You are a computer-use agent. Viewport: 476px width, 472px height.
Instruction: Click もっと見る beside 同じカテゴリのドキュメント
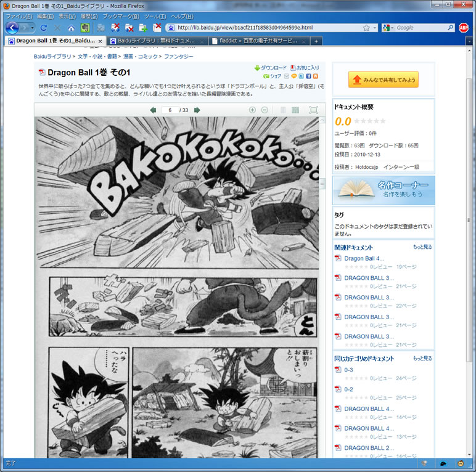[x=422, y=358]
